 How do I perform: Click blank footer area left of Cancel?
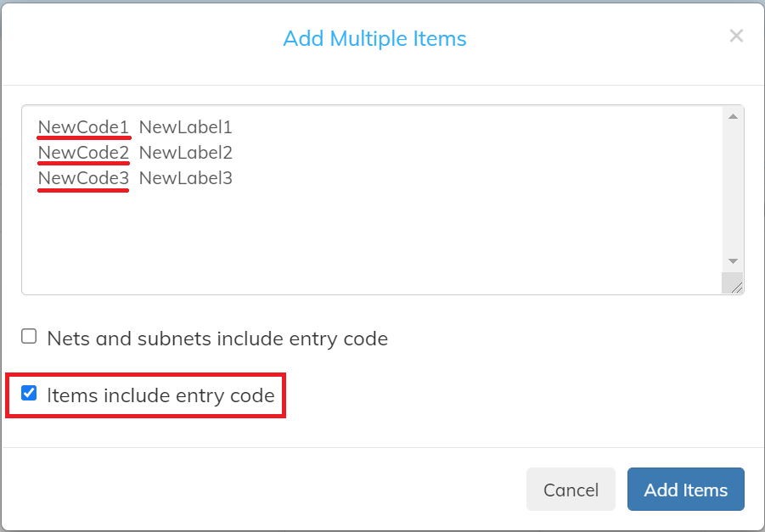point(263,489)
